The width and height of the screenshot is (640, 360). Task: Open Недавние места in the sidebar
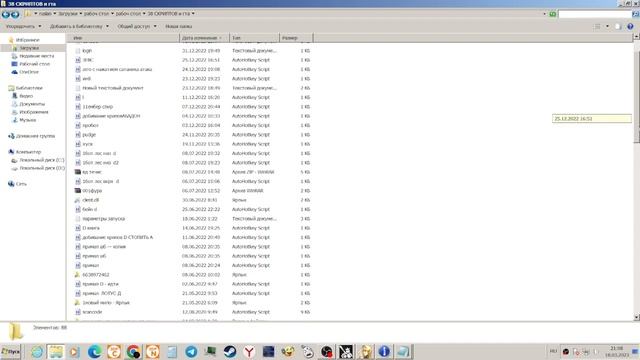(x=37, y=56)
